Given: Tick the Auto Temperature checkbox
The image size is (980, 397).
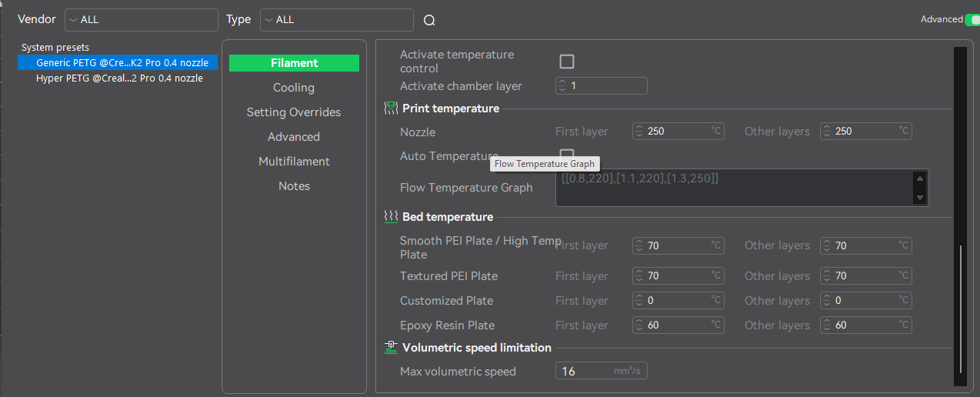Looking at the screenshot, I should click(x=567, y=155).
